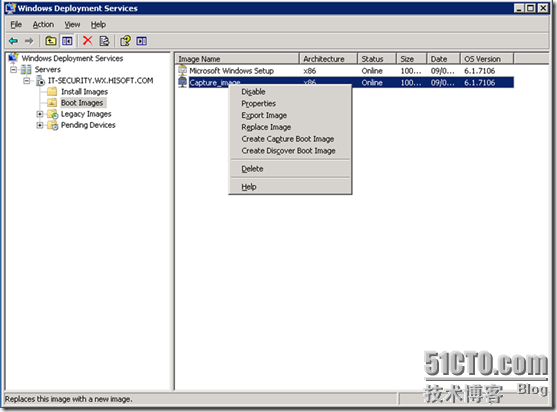Collapse the IT-SECURITY.WX.HISOFT.COM node
Viewport: 557px width, 412px height.
click(27, 81)
